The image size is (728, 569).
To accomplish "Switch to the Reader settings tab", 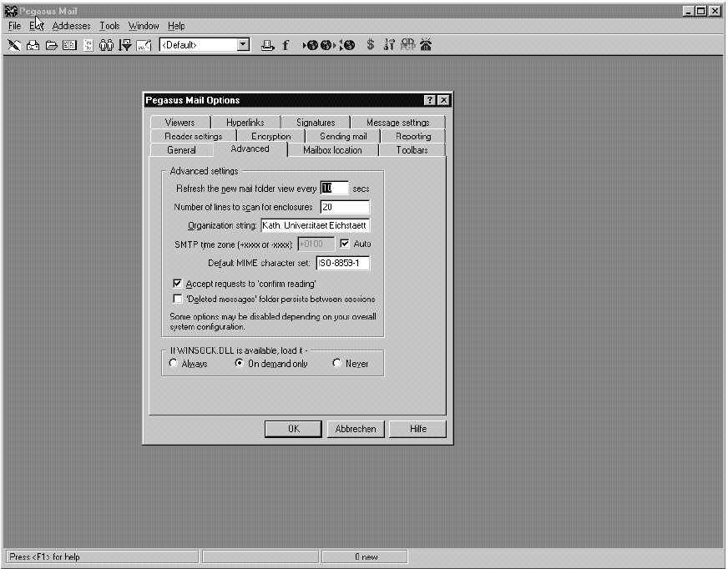I will pos(194,137).
